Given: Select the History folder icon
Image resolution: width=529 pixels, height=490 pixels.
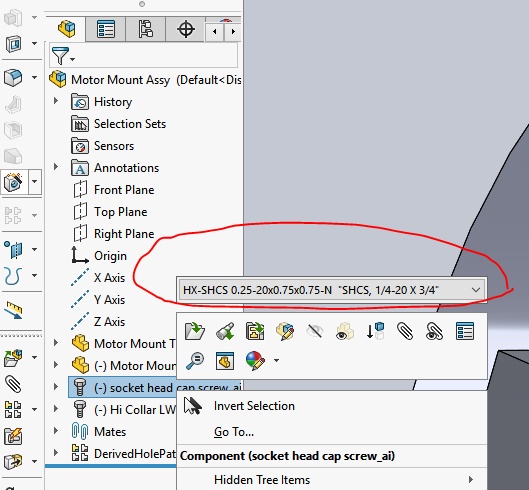Looking at the screenshot, I should tap(80, 102).
